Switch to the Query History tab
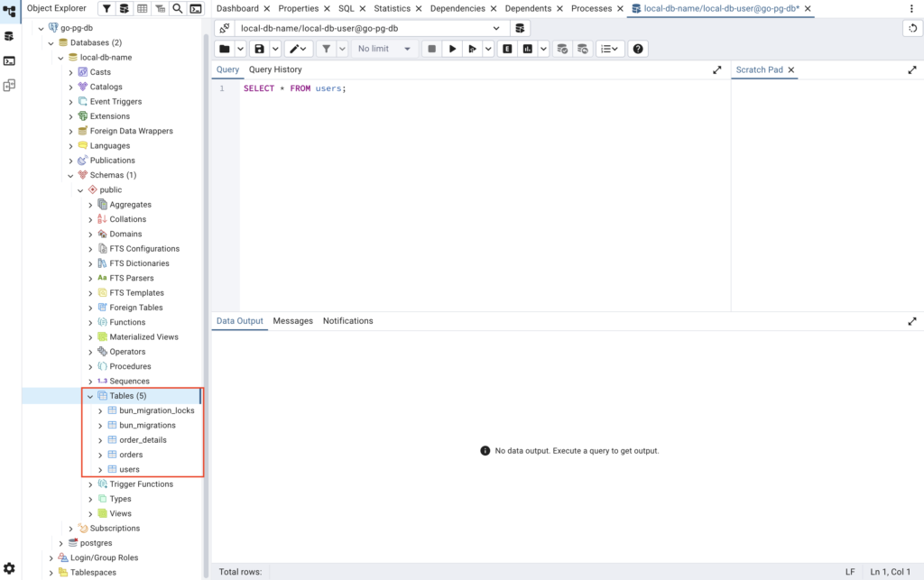924x580 pixels. tap(275, 69)
